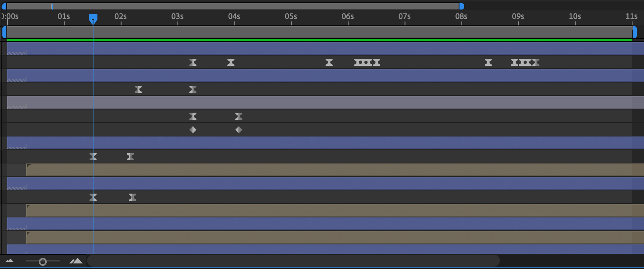Image resolution: width=644 pixels, height=269 pixels.
Task: Click the 10s mark on the time ruler
Action: pyautogui.click(x=575, y=17)
